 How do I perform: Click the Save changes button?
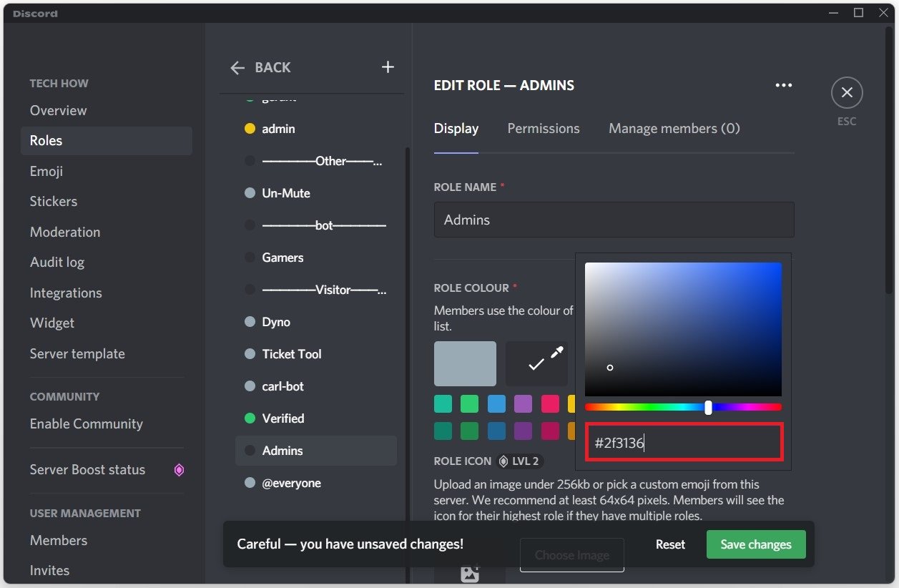click(x=755, y=544)
